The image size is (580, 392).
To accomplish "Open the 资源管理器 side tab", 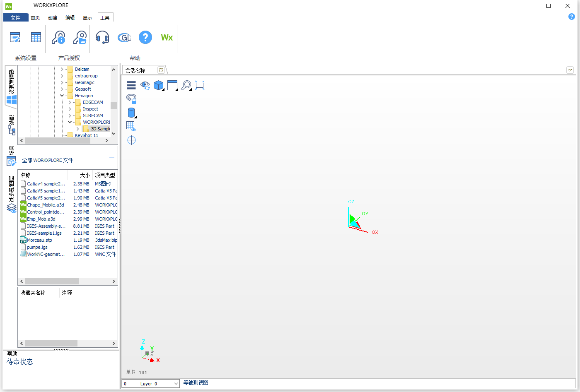I will coord(12,87).
